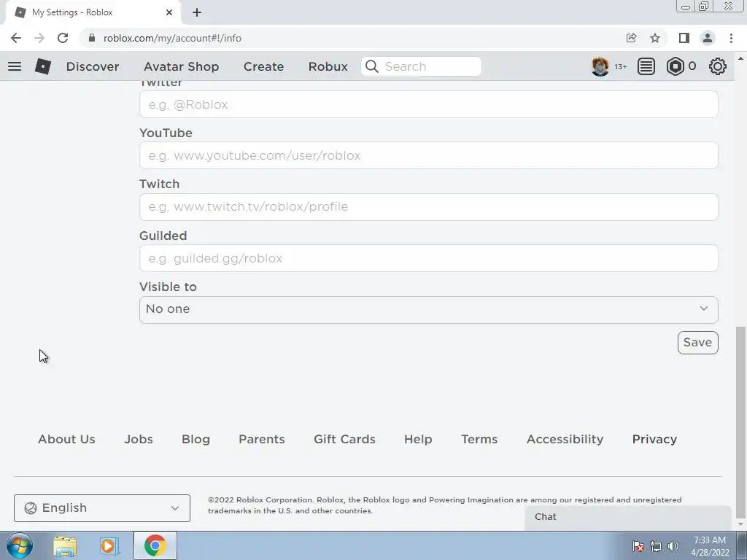Screen dimensions: 747x560
Task: Open the Parents footer link
Action: click(262, 439)
